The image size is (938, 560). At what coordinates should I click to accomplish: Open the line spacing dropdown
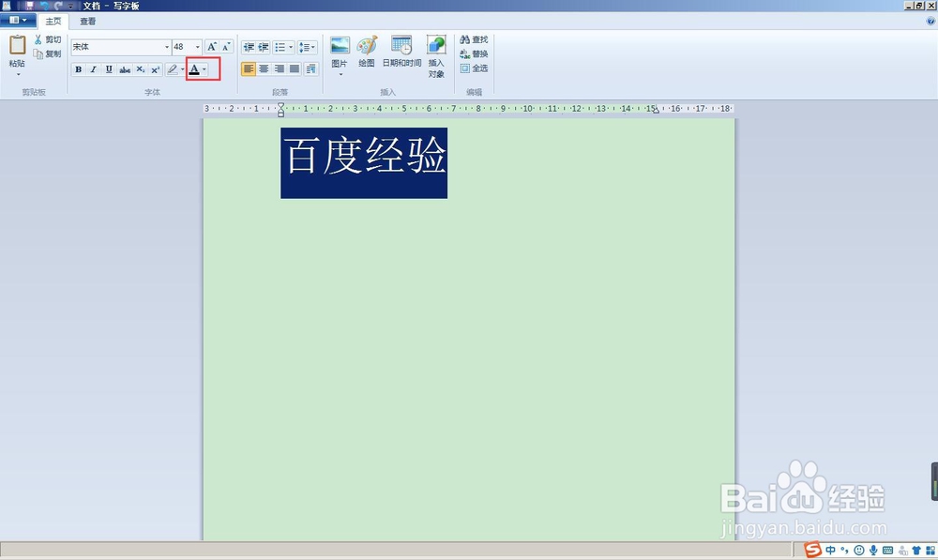pos(310,45)
